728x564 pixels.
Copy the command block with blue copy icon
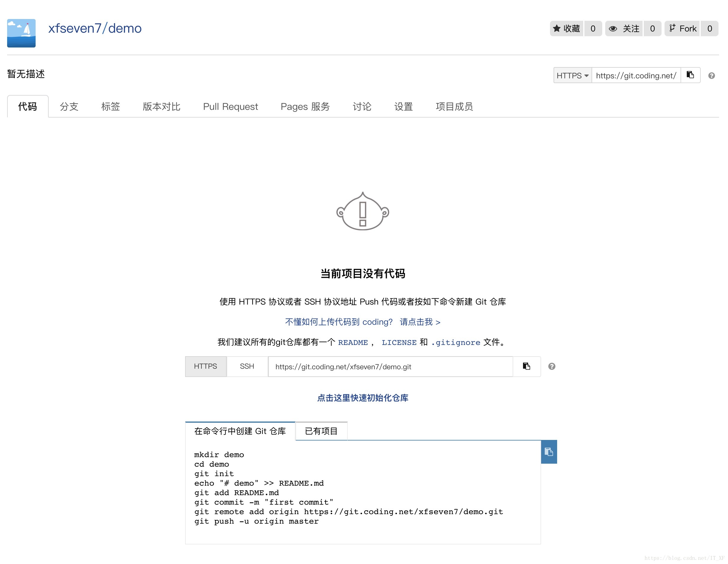(549, 451)
